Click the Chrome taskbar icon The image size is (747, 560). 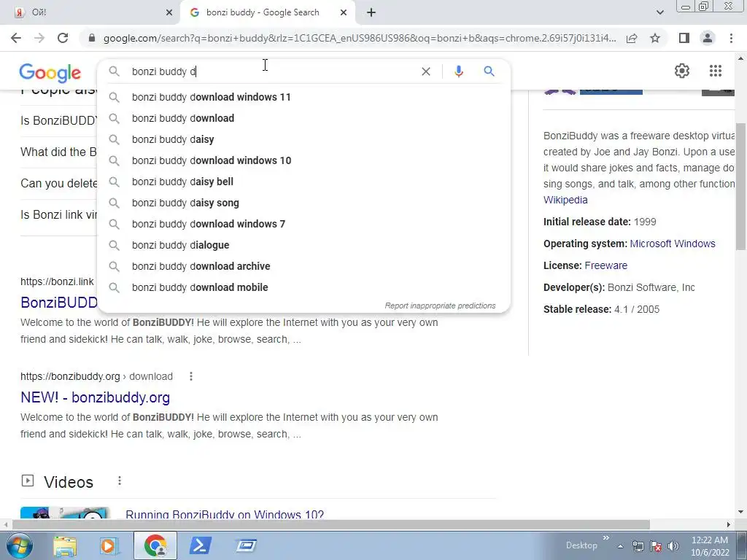(155, 545)
